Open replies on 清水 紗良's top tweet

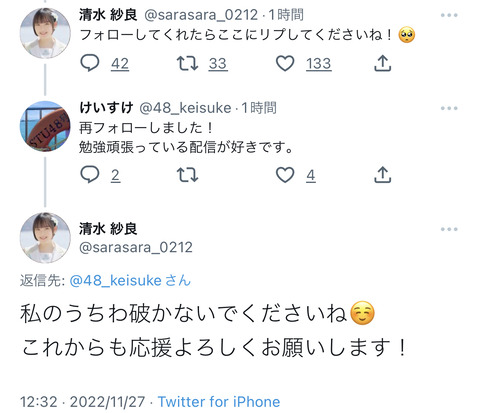[90, 63]
